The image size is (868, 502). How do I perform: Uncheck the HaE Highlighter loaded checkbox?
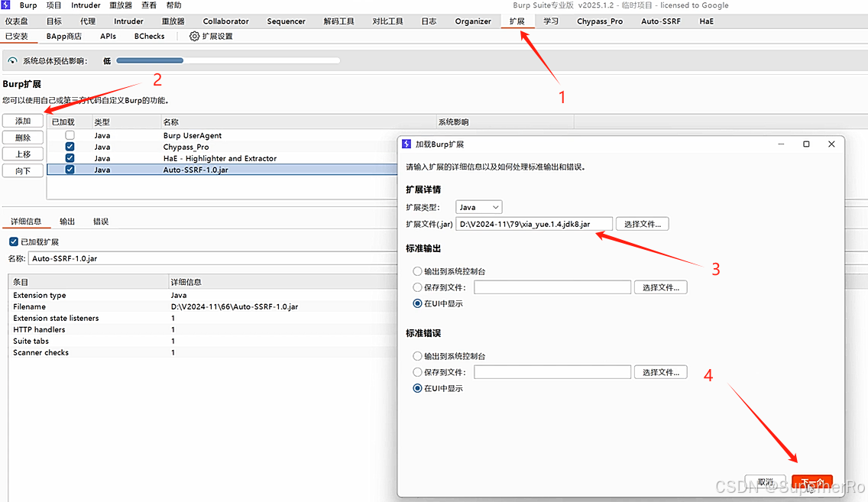coord(70,157)
